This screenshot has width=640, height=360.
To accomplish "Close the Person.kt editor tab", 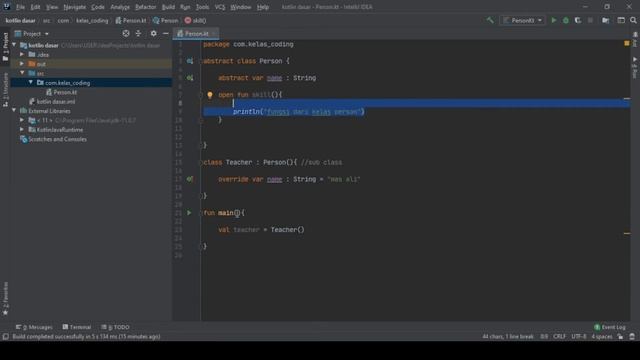I will click(x=213, y=33).
